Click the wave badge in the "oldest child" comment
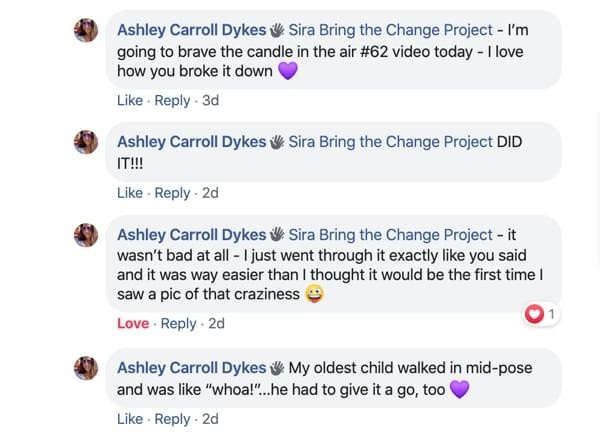Screen dimensions: 600x438 277,368
